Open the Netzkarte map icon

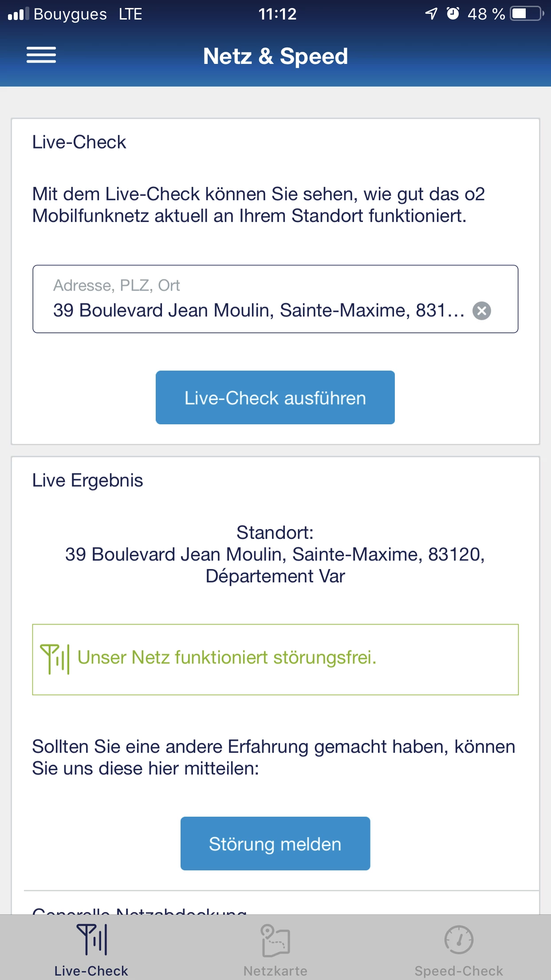(x=275, y=940)
